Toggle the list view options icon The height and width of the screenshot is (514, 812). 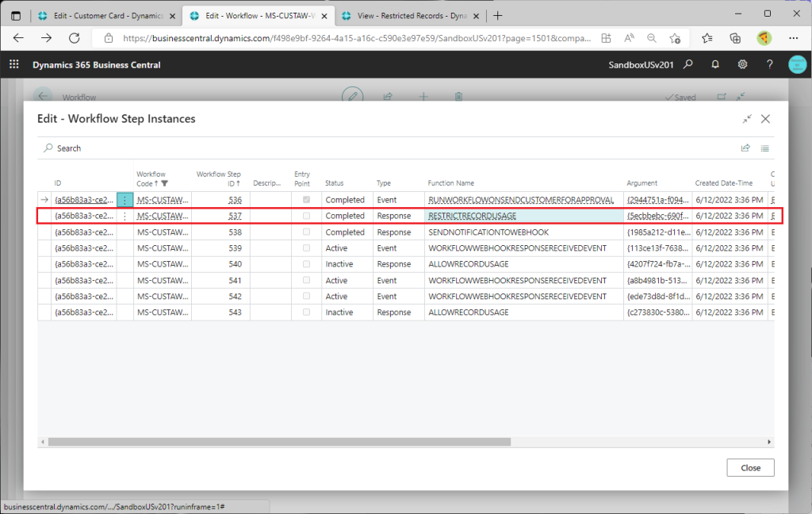pyautogui.click(x=765, y=148)
